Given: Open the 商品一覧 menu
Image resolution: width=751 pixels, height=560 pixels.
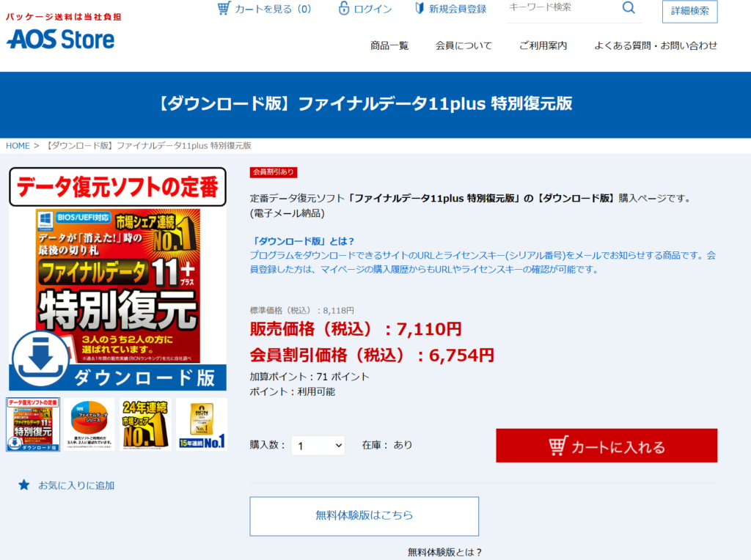Looking at the screenshot, I should pyautogui.click(x=389, y=45).
